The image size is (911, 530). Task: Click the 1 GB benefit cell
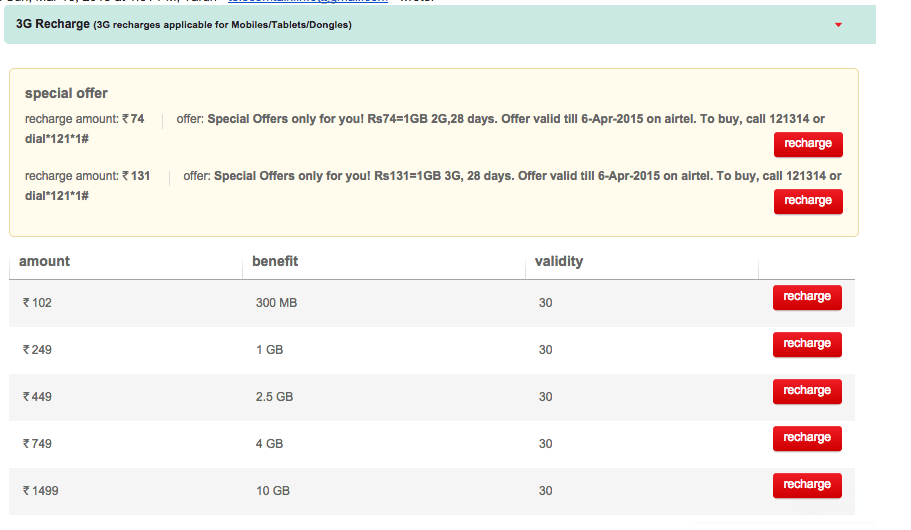pyautogui.click(x=269, y=350)
